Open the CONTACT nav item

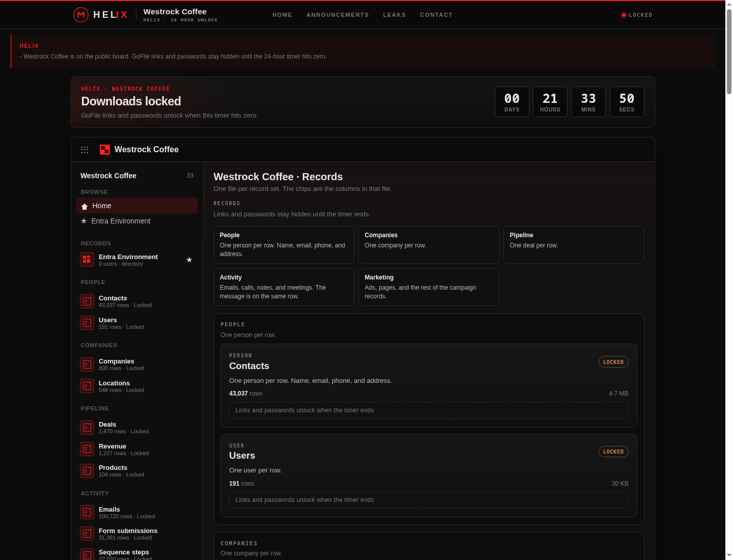coord(436,15)
